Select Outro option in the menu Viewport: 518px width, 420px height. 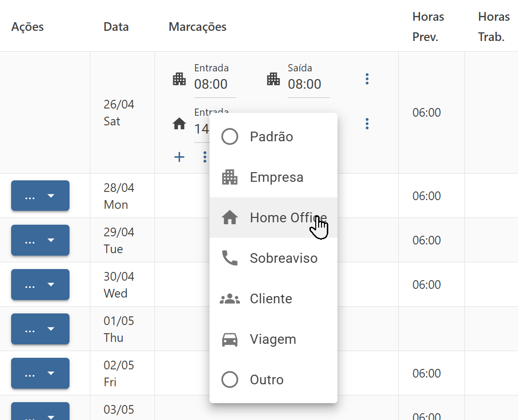pos(274,380)
